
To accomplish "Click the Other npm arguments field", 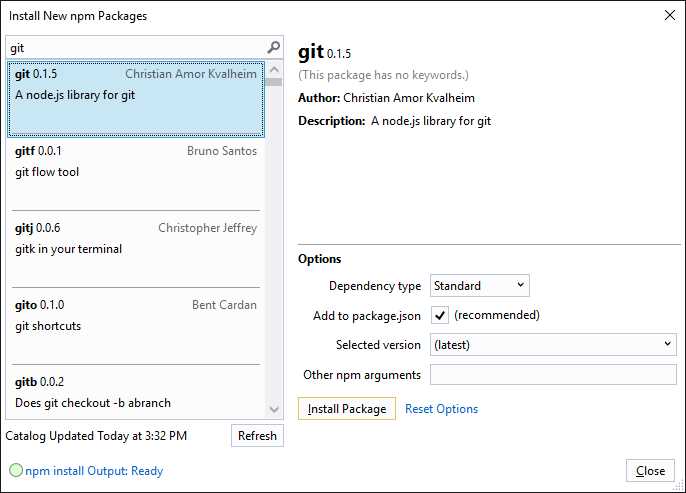I will 553,375.
